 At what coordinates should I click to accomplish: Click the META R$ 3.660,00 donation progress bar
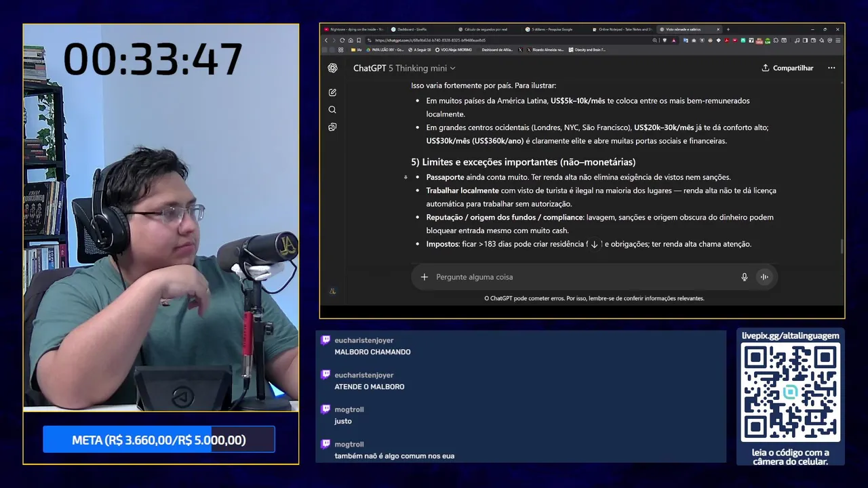[x=159, y=440]
